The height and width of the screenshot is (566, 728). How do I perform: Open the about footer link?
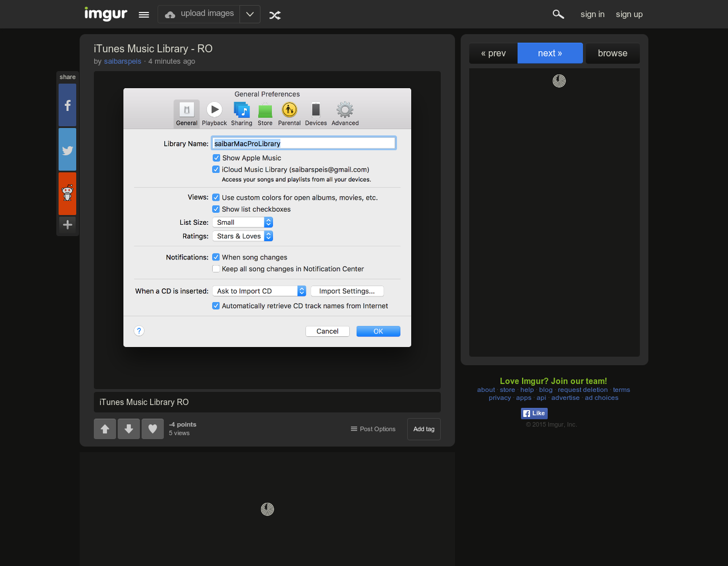coord(486,390)
